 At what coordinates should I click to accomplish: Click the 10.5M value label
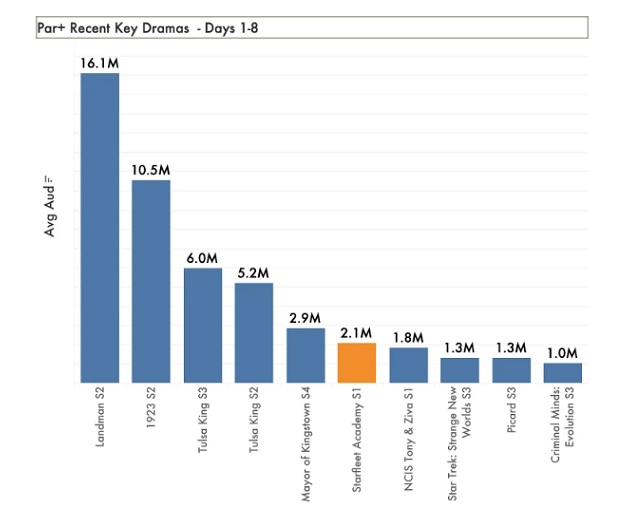point(151,170)
